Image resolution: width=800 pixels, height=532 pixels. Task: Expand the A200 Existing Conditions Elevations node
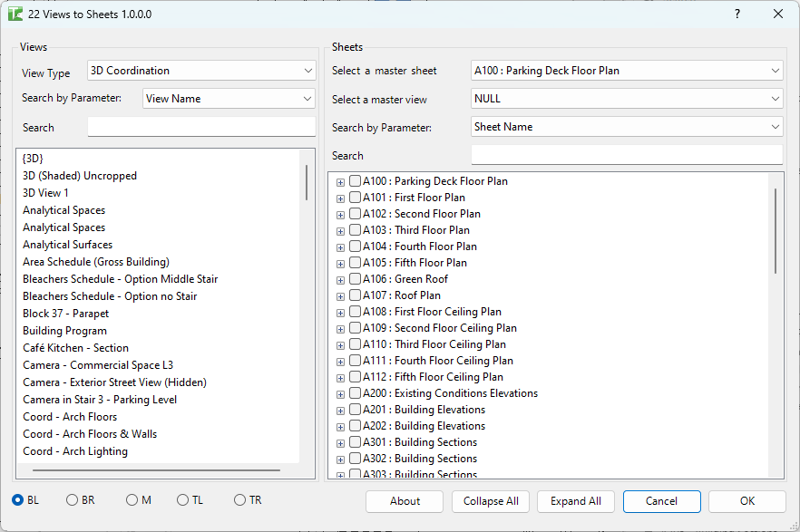[x=340, y=393]
